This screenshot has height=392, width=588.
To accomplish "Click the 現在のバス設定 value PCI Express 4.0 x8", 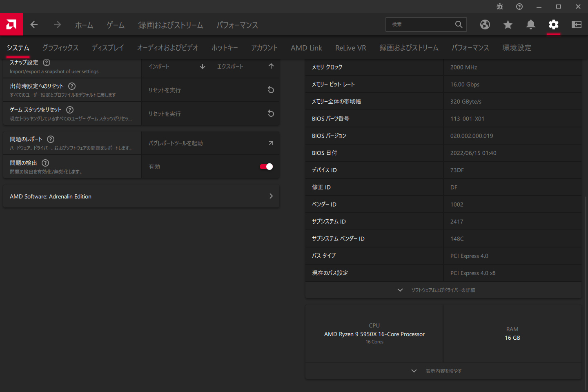I will click(473, 273).
